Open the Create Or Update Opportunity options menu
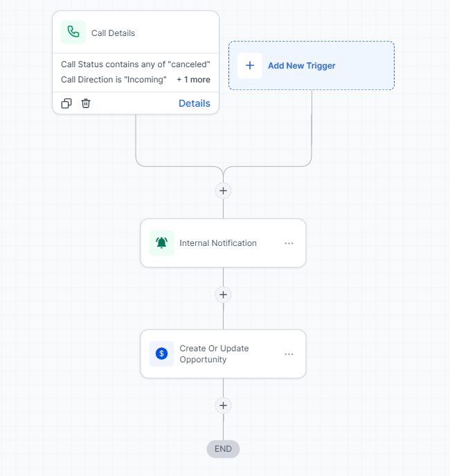 (x=289, y=354)
